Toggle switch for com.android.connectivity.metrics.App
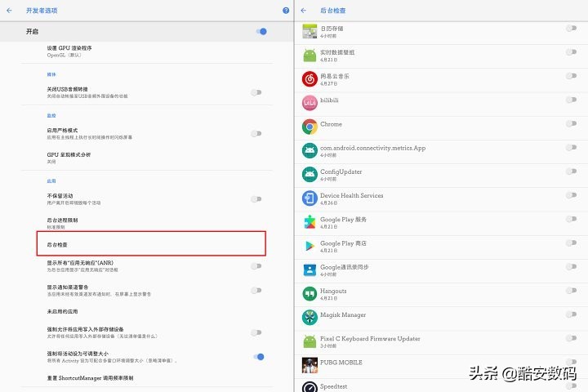Viewport: 588px width, 392px height. pos(571,148)
